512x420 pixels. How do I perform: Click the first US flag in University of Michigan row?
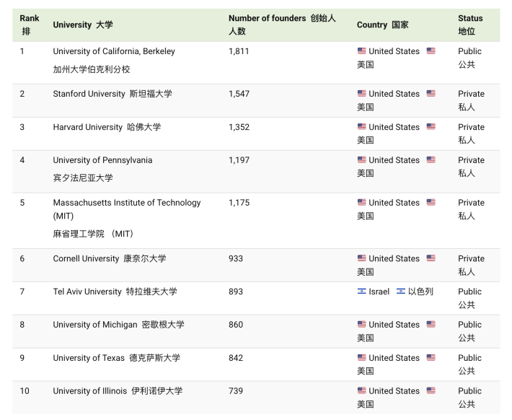[x=361, y=324]
